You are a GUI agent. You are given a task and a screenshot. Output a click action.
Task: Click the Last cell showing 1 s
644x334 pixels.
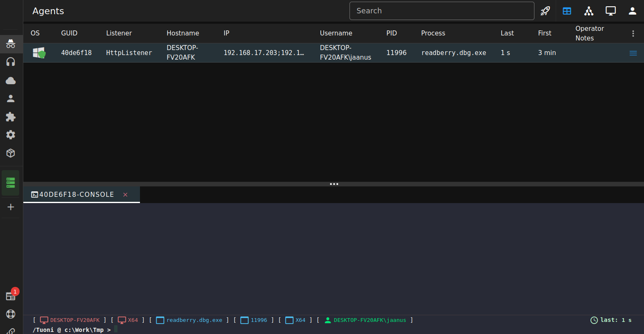tap(505, 53)
